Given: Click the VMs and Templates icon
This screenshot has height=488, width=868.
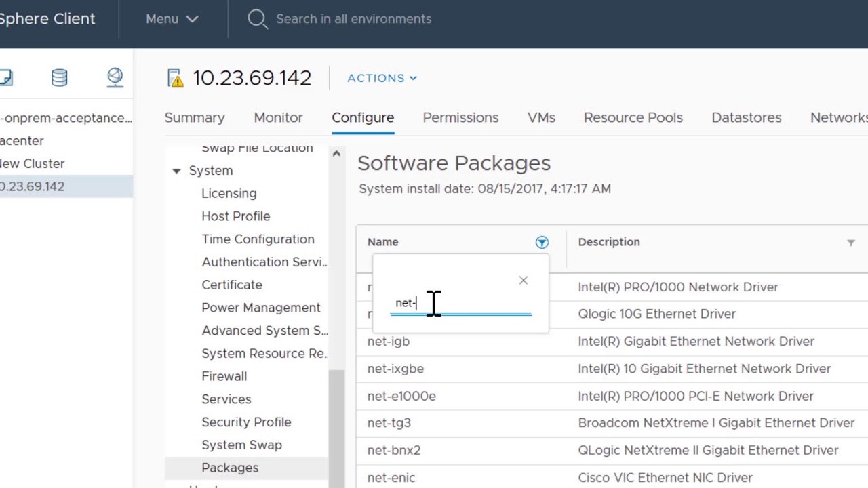Looking at the screenshot, I should (x=6, y=78).
